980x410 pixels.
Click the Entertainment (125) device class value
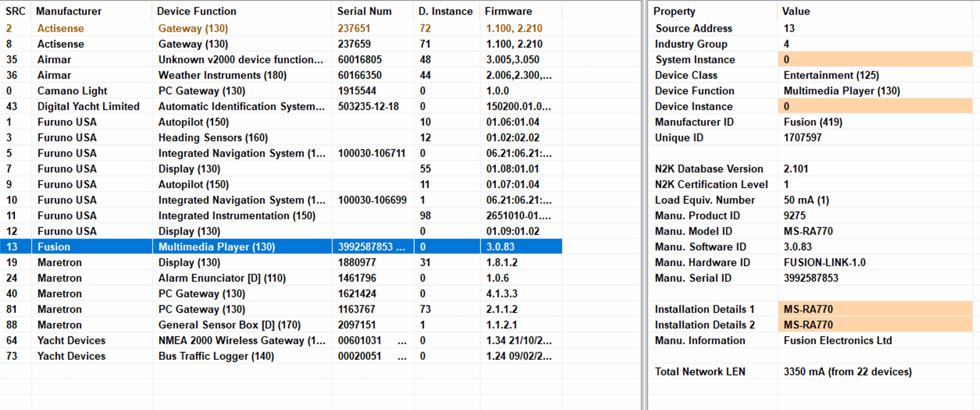[x=831, y=75]
